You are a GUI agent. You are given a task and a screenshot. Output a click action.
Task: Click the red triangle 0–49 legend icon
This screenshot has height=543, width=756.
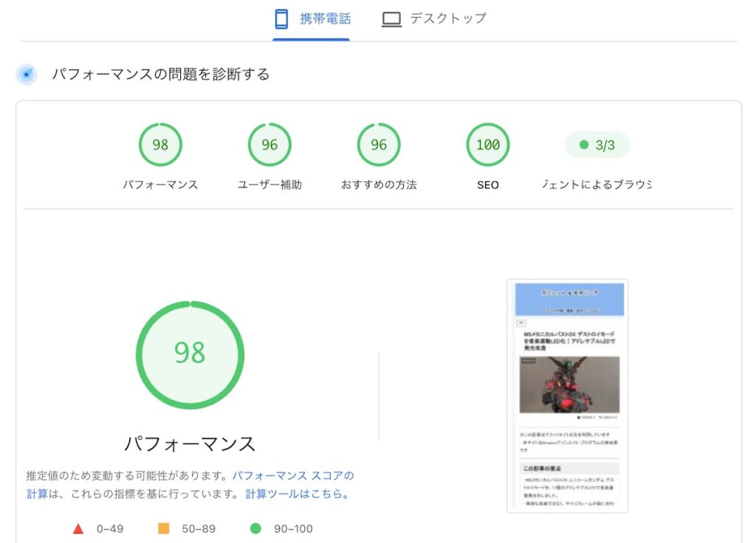pos(78,529)
